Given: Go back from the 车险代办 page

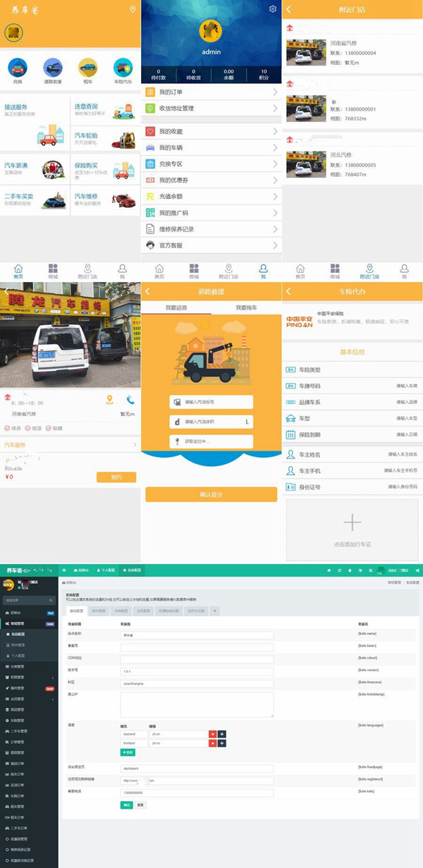Looking at the screenshot, I should pyautogui.click(x=288, y=291).
